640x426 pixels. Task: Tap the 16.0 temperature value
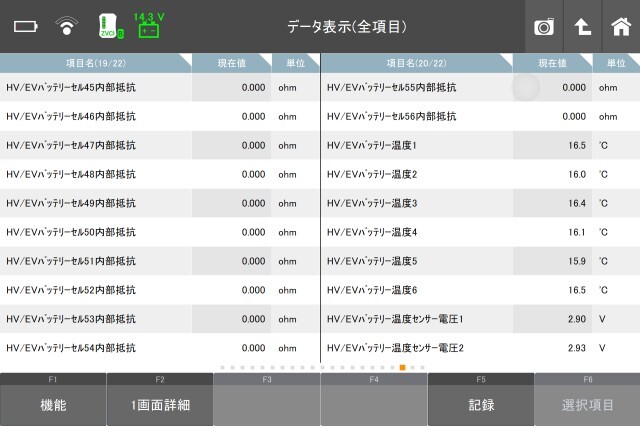coord(577,174)
